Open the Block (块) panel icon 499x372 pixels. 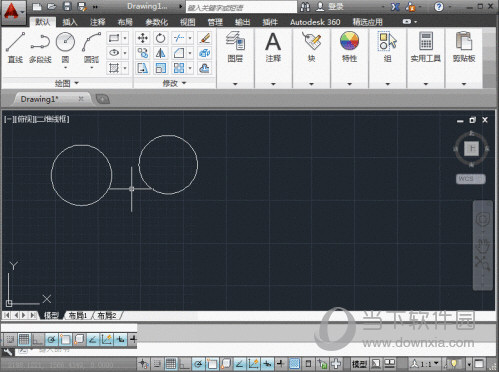(311, 41)
